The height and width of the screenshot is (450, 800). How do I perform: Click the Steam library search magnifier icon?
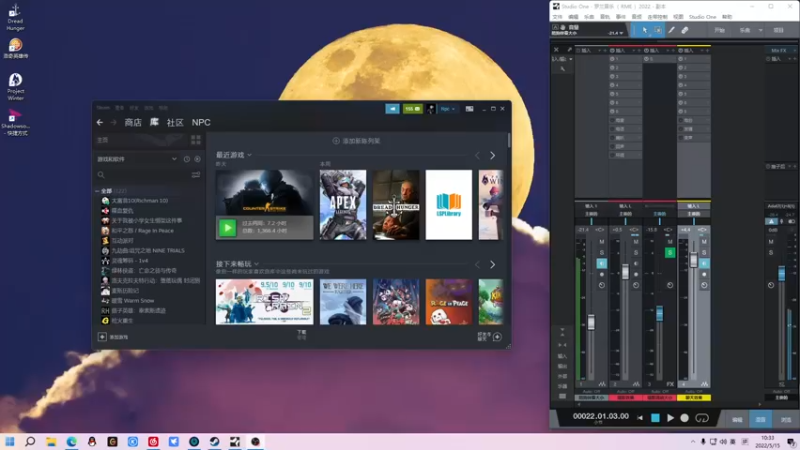point(101,175)
